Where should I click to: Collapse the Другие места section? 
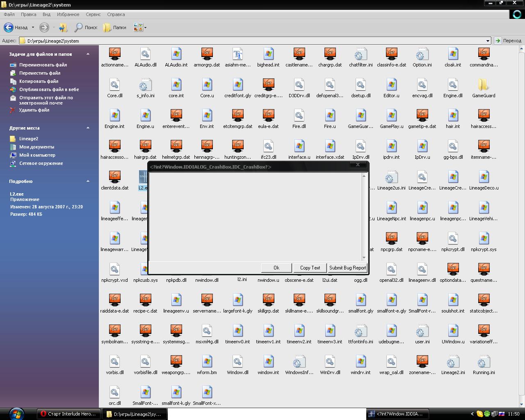[88, 128]
